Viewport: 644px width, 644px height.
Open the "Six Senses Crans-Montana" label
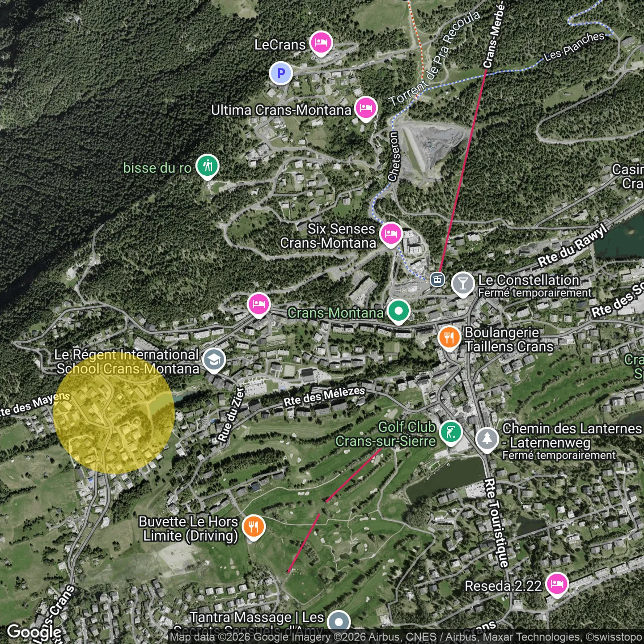coord(329,236)
